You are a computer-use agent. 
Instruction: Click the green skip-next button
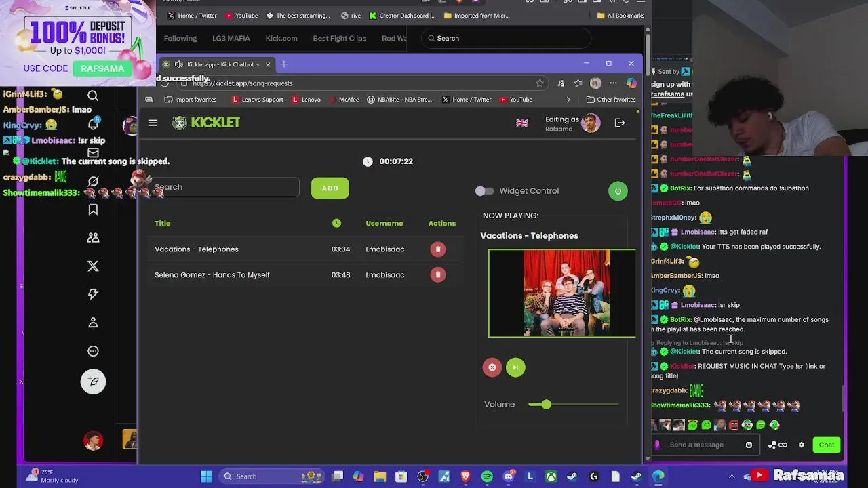515,367
